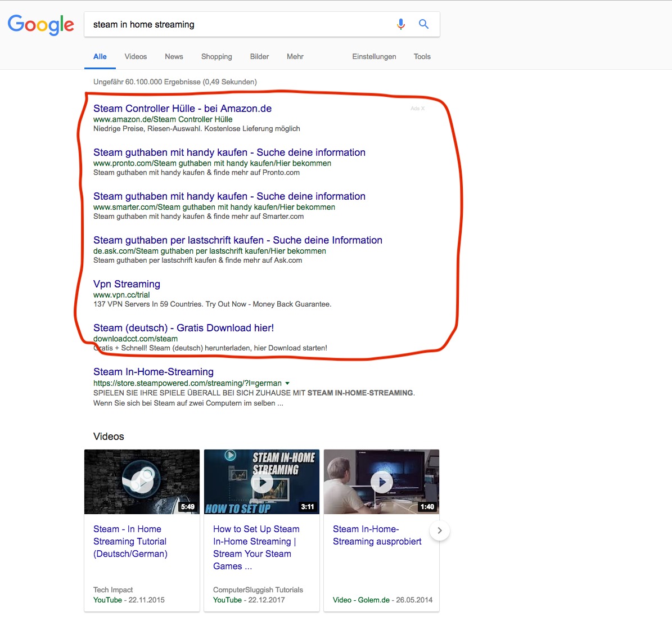Start voice search with microphone icon
The height and width of the screenshot is (625, 672).
pos(401,24)
